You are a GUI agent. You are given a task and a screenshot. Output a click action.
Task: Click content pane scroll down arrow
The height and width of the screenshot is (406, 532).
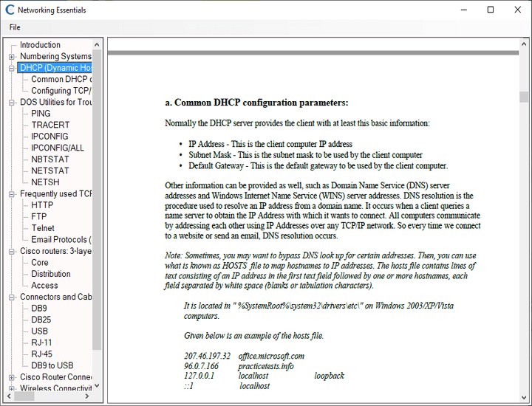pyautogui.click(x=524, y=398)
